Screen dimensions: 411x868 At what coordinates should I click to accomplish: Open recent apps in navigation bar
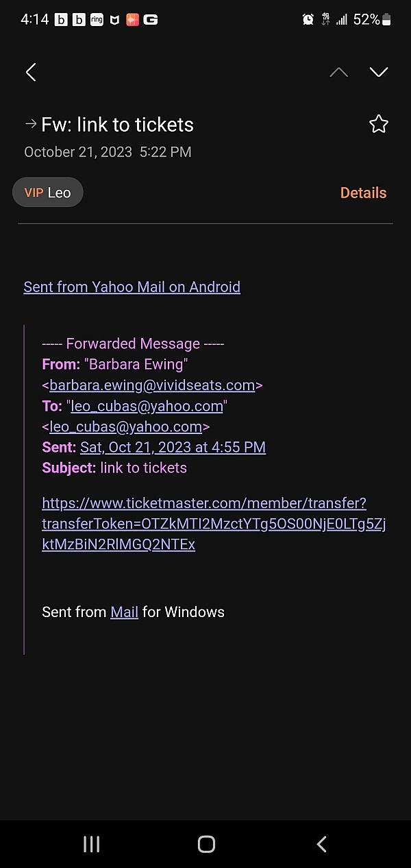click(91, 844)
